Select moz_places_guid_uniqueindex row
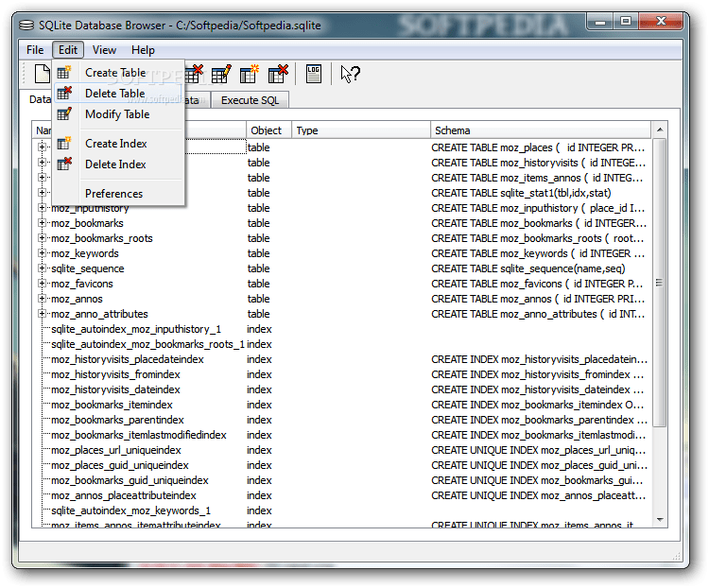Viewport: 709px width, 588px height. (x=341, y=465)
